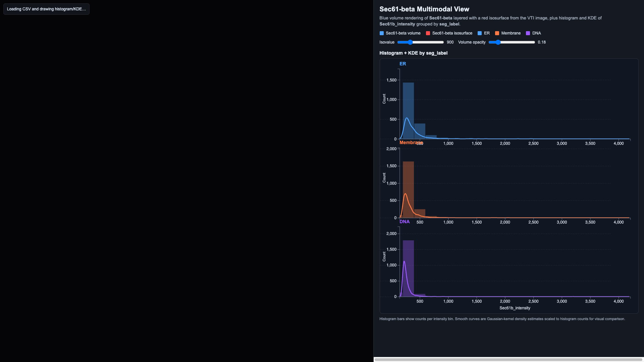This screenshot has height=362, width=644.
Task: Click the second ER histogram bar
Action: tap(420, 131)
